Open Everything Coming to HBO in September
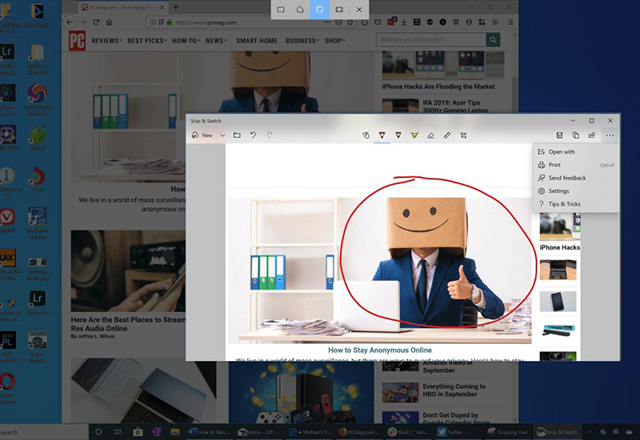The image size is (640, 440). point(454,390)
